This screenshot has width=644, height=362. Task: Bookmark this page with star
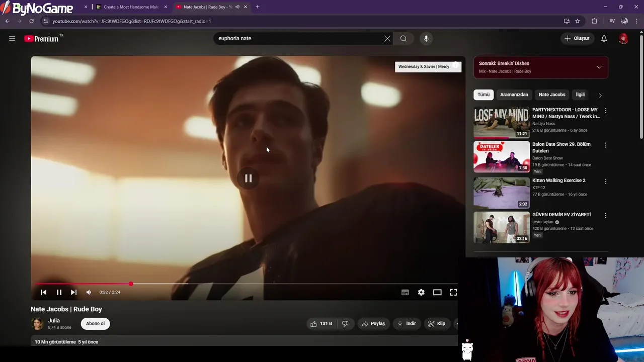click(x=578, y=21)
